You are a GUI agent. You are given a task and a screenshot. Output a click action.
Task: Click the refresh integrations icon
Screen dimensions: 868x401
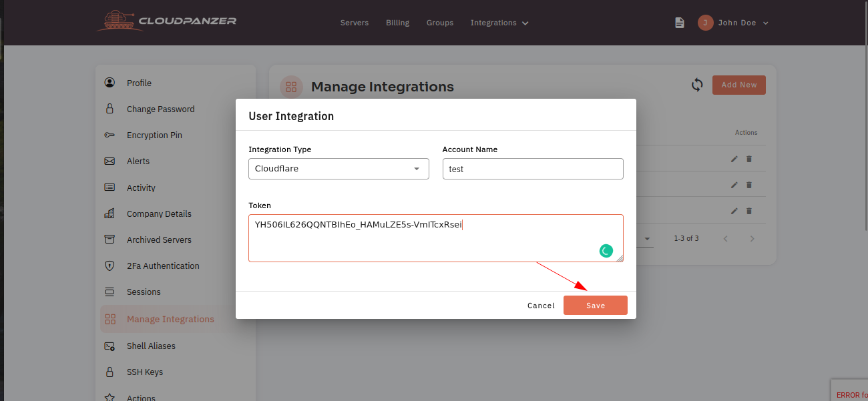coord(697,85)
